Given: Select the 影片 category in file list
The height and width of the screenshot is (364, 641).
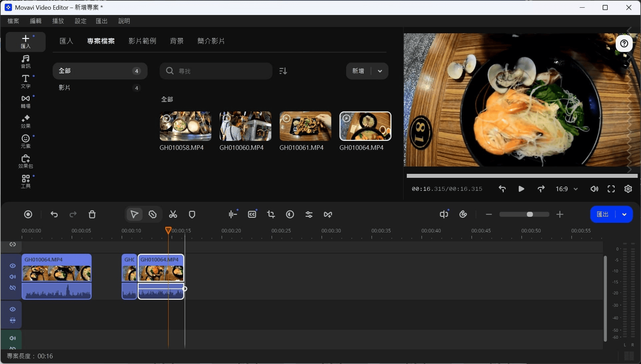Looking at the screenshot, I should pyautogui.click(x=65, y=88).
